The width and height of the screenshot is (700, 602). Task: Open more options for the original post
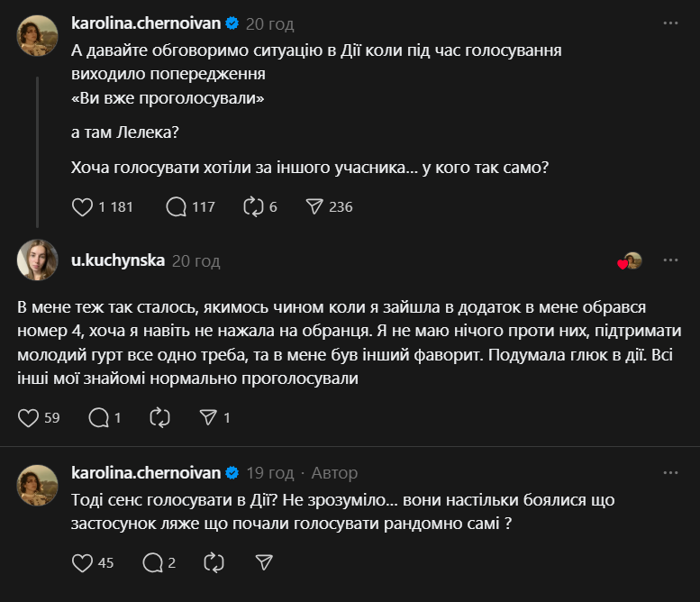pyautogui.click(x=670, y=23)
